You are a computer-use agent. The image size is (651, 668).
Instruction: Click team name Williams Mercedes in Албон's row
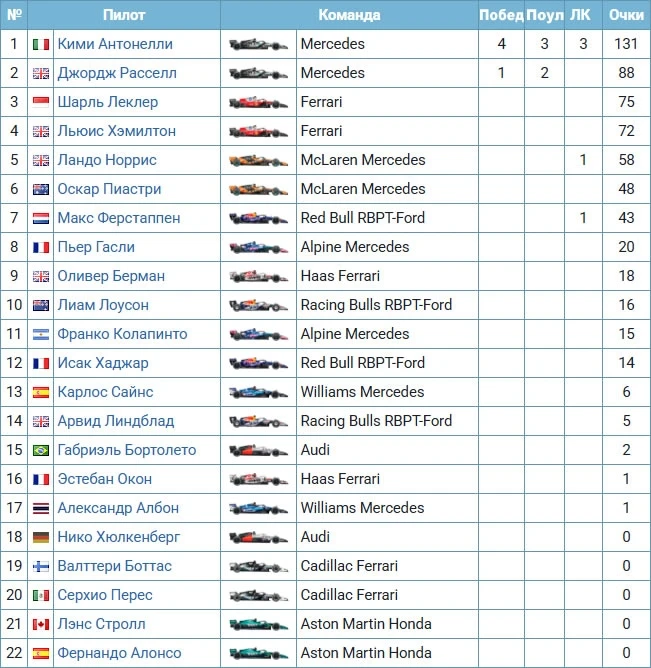(363, 507)
